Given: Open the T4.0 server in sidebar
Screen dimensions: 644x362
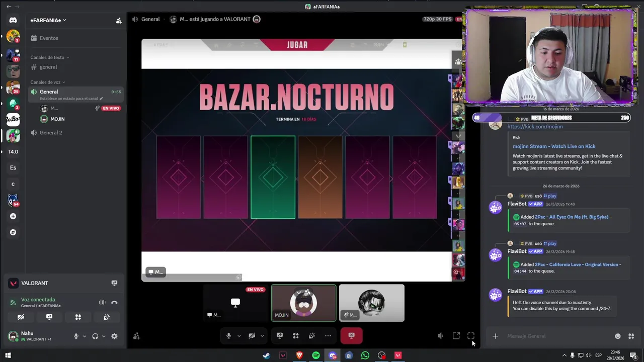Looking at the screenshot, I should click(13, 151).
